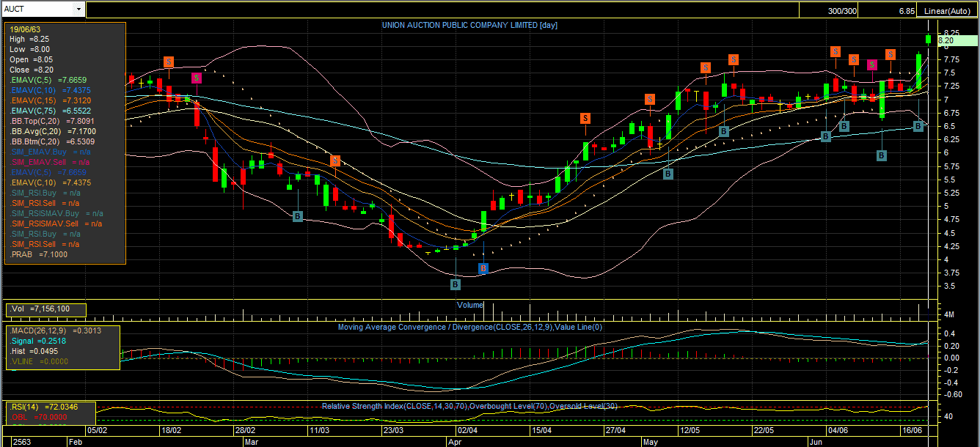Click the AUCT symbol input field

38,9
